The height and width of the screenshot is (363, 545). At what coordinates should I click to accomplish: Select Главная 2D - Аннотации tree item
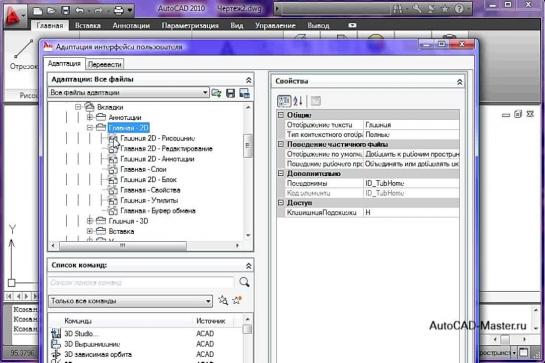coord(157,159)
